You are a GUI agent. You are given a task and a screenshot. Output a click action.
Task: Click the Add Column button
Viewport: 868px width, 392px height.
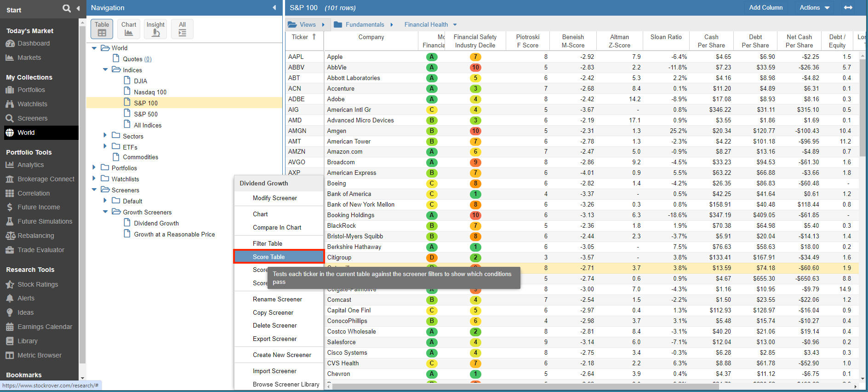(765, 7)
